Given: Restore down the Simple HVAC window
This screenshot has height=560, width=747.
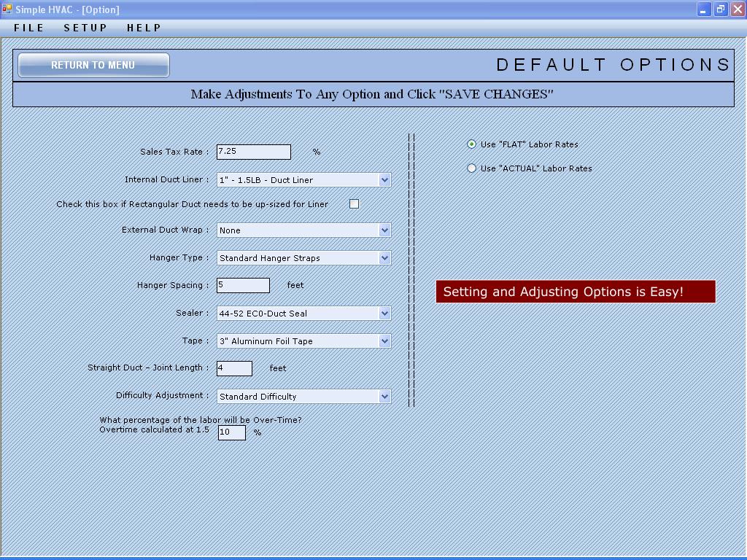Looking at the screenshot, I should tap(721, 9).
